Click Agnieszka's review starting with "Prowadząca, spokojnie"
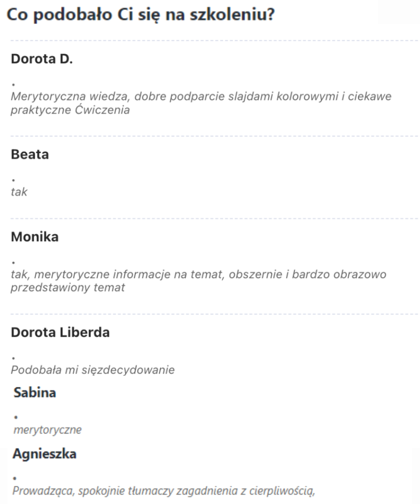The image size is (420, 504). pos(163,490)
